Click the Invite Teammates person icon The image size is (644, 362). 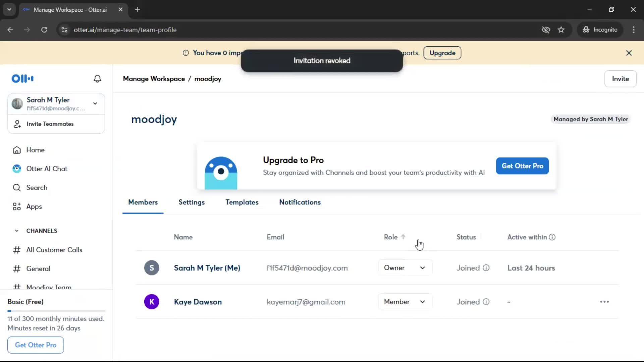17,124
